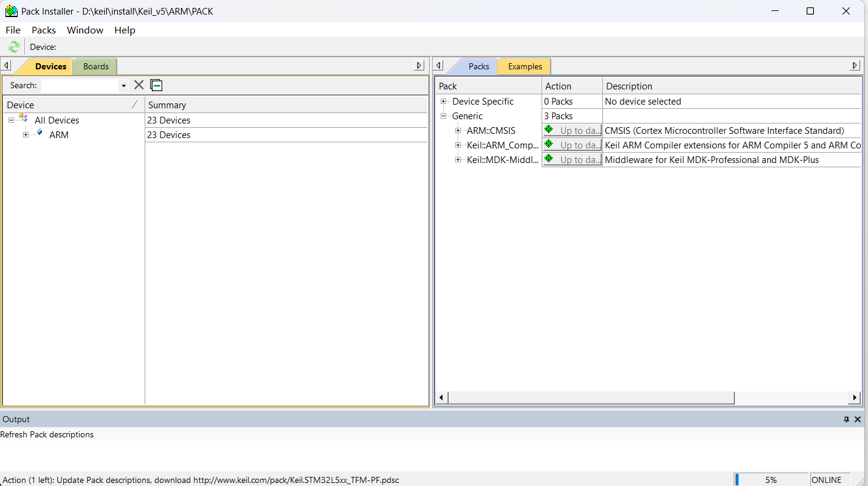Click the CMSIS Cortex Microcontroller description text
Image resolution: width=868 pixels, height=486 pixels.
[724, 131]
